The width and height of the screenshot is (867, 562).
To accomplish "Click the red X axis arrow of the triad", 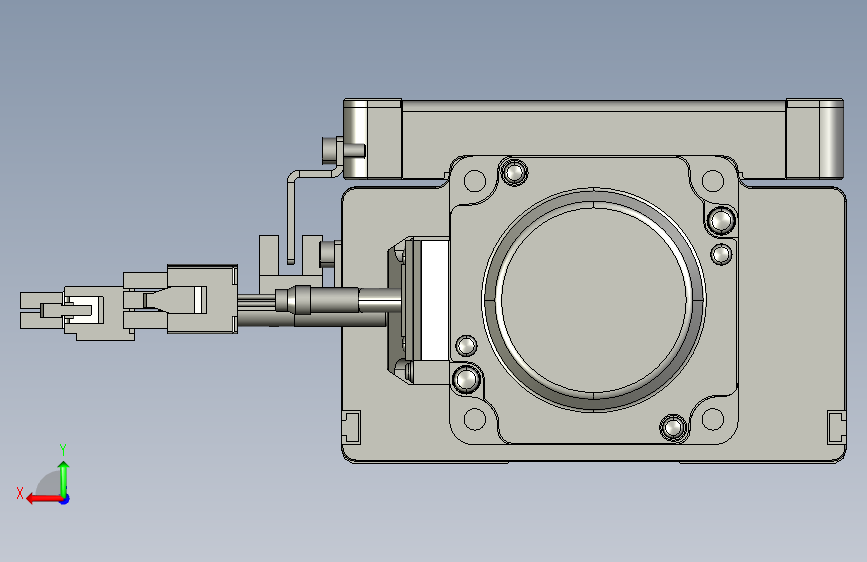I will [44, 499].
